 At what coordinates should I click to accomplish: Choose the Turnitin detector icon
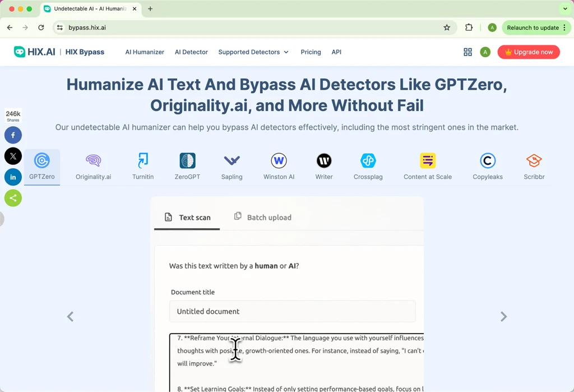142,161
